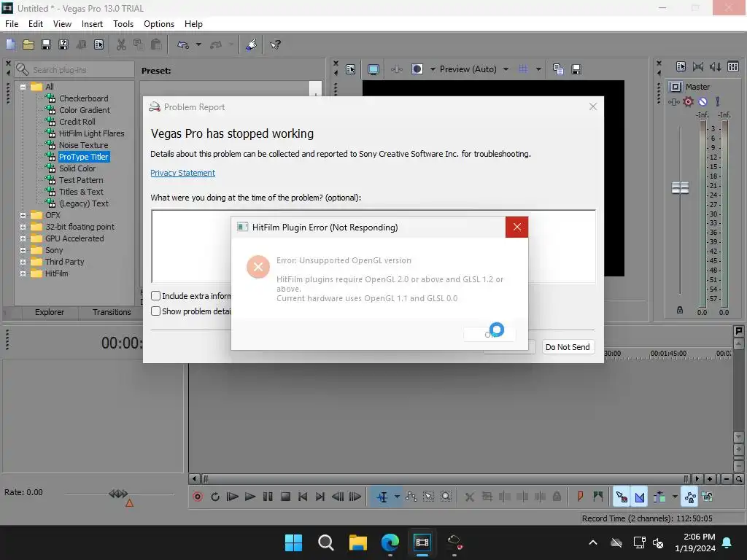Open the Insert menu
Screen dimensions: 747x560
(92, 24)
